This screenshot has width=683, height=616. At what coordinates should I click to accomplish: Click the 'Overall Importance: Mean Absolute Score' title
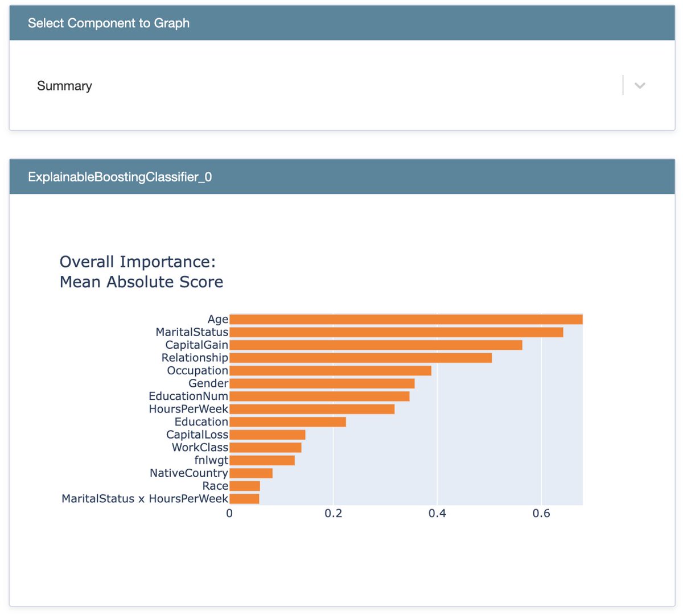[141, 272]
